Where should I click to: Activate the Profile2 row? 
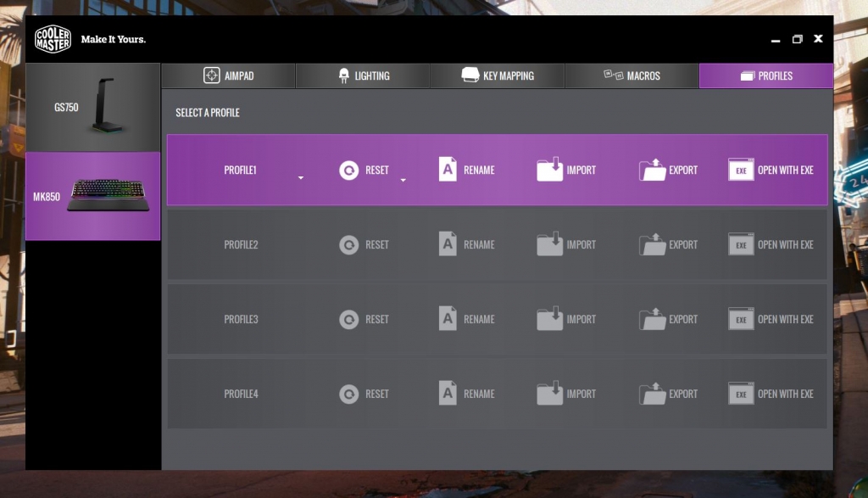click(241, 244)
